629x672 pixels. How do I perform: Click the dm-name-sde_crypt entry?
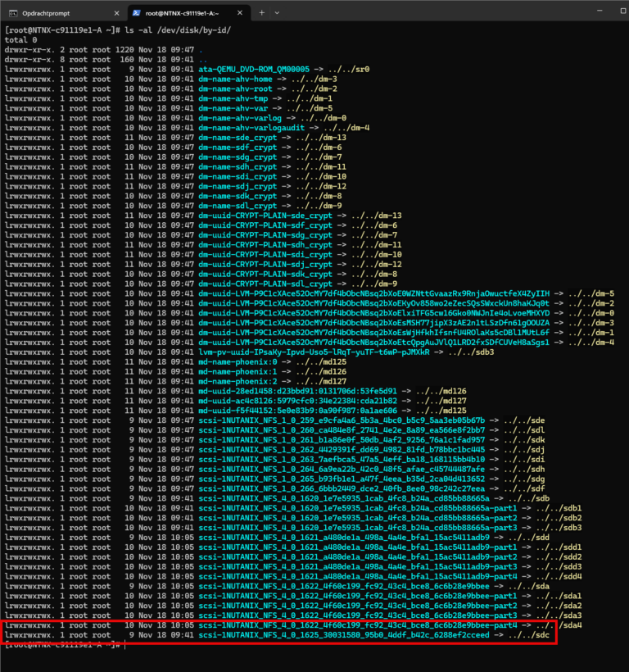tap(238, 138)
